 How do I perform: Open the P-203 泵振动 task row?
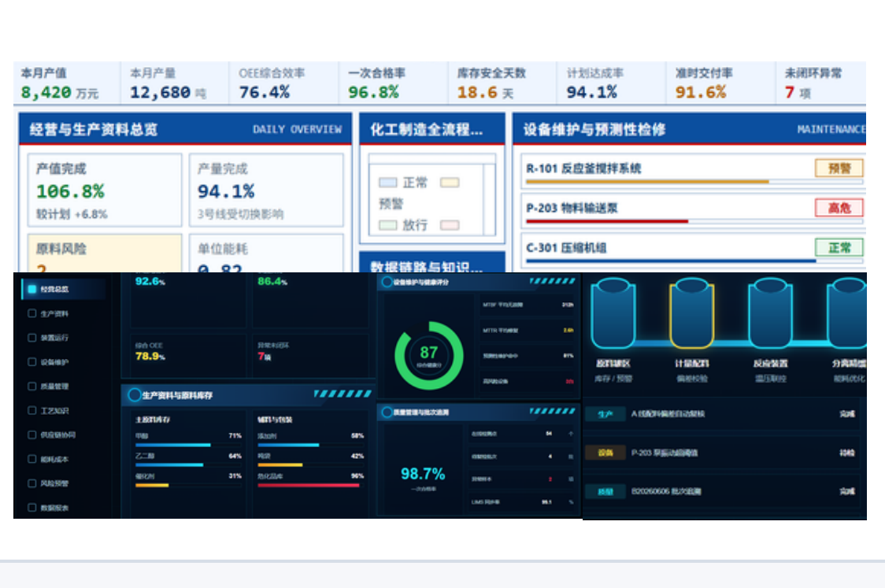(724, 453)
